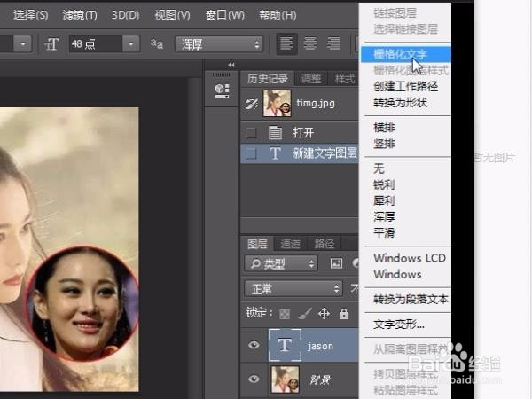The image size is (532, 399).
Task: Click history brush source icon beside timg.jpg
Action: (x=252, y=104)
